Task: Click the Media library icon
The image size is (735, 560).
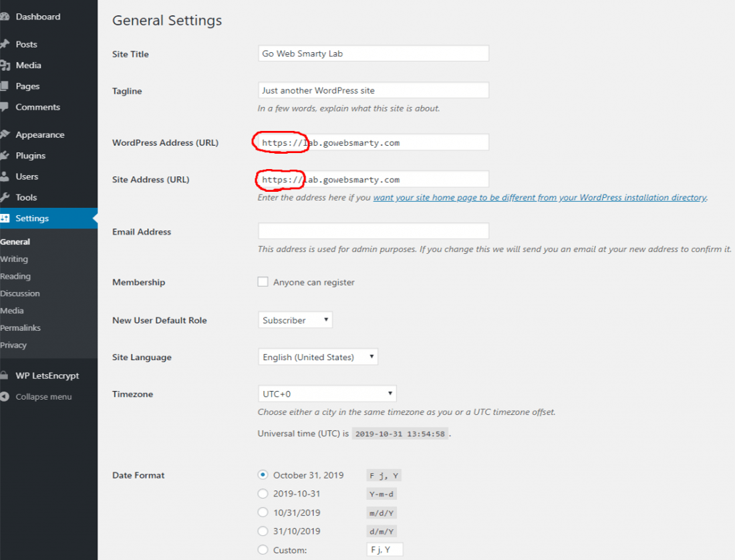Action: click(5, 65)
